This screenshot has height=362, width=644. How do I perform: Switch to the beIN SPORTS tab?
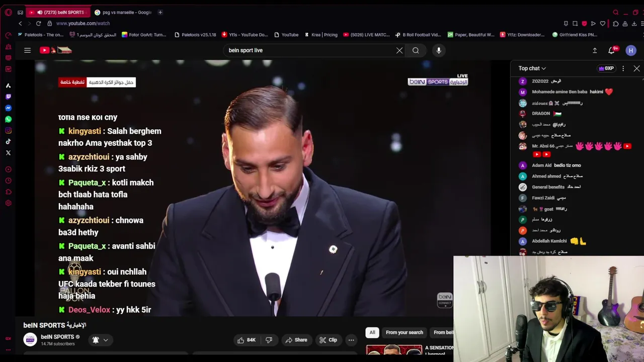(x=59, y=12)
